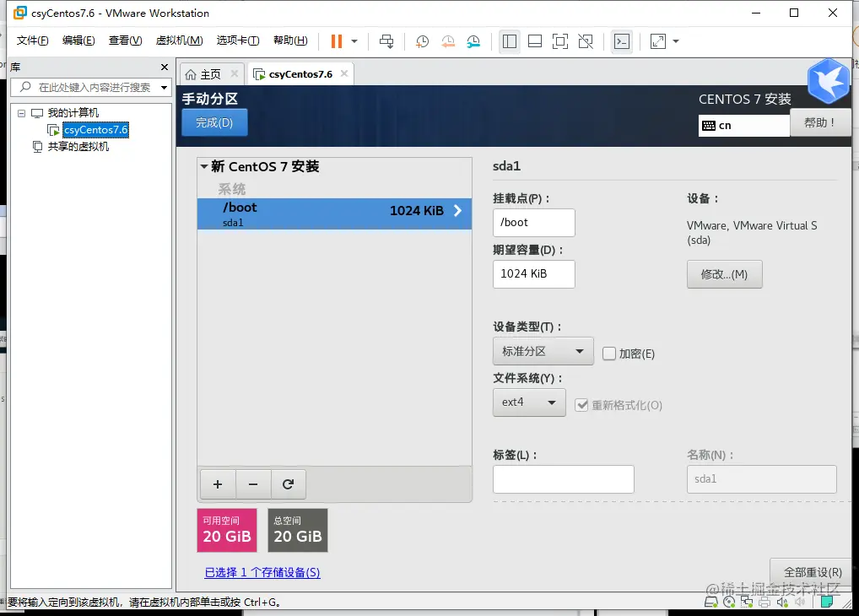Open the snapshot manager
The width and height of the screenshot is (859, 616).
pyautogui.click(x=473, y=41)
